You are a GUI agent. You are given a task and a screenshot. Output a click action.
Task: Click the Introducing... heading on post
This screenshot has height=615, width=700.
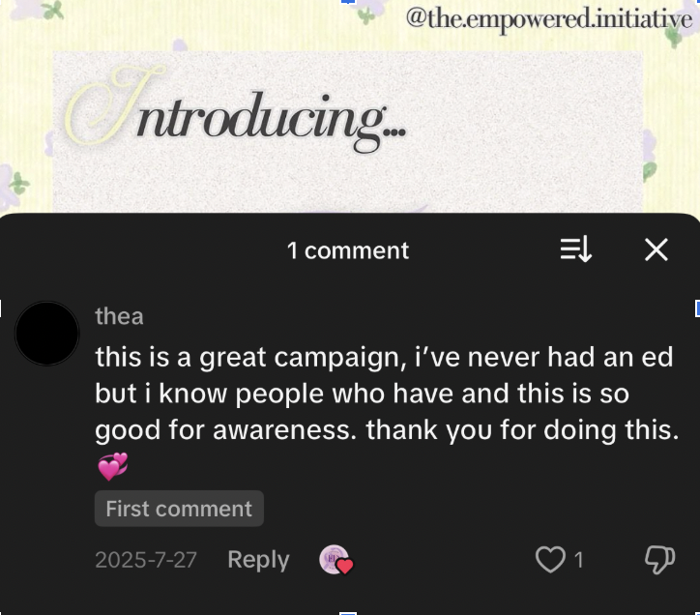[x=235, y=110]
